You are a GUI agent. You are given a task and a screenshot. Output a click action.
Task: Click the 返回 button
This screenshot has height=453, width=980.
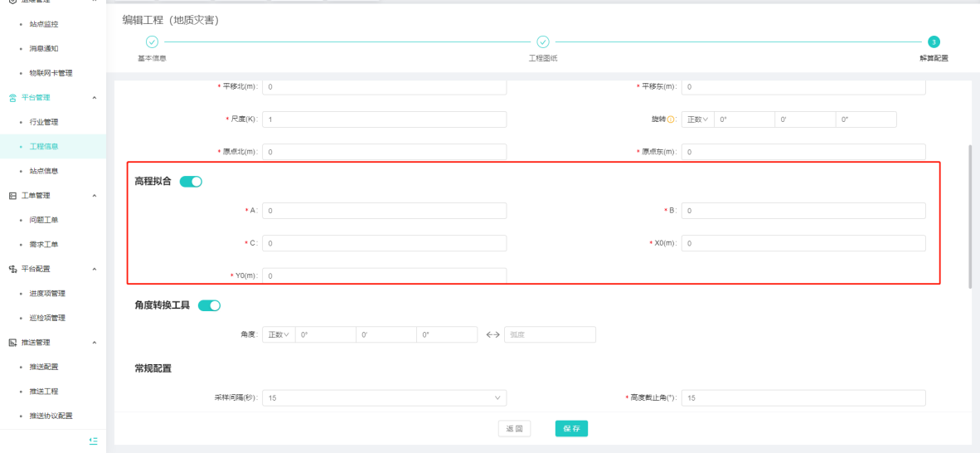click(x=514, y=429)
